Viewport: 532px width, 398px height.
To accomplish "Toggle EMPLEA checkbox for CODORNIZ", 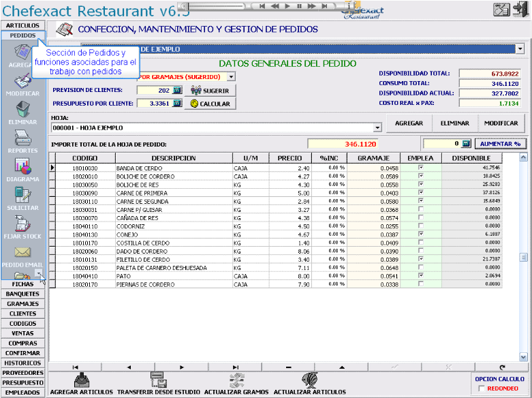I will click(421, 226).
